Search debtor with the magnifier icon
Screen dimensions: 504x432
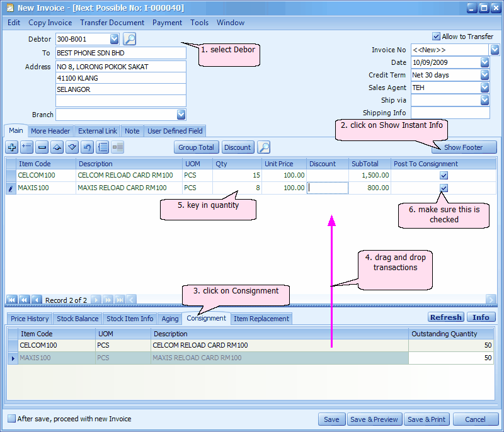point(130,39)
